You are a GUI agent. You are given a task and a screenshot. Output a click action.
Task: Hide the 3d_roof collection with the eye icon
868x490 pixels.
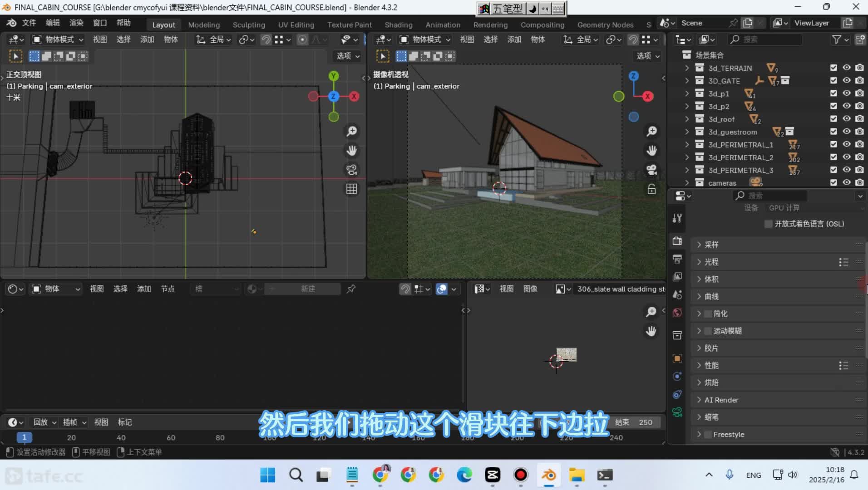pyautogui.click(x=847, y=119)
